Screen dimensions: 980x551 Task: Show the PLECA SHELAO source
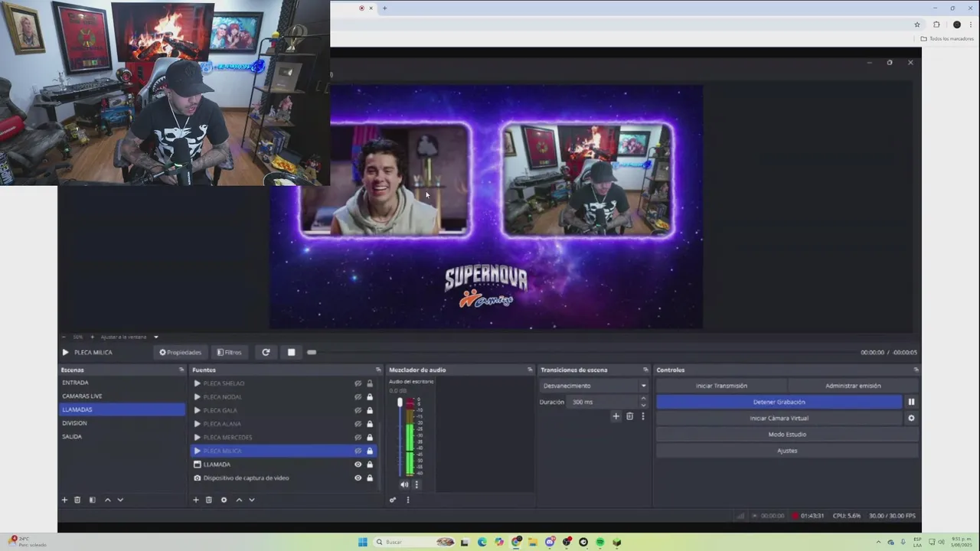(x=358, y=383)
